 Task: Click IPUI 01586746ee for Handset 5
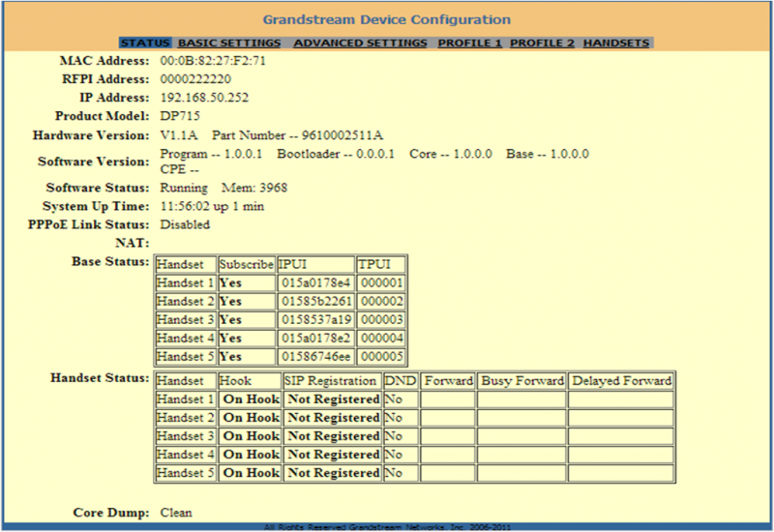point(316,356)
